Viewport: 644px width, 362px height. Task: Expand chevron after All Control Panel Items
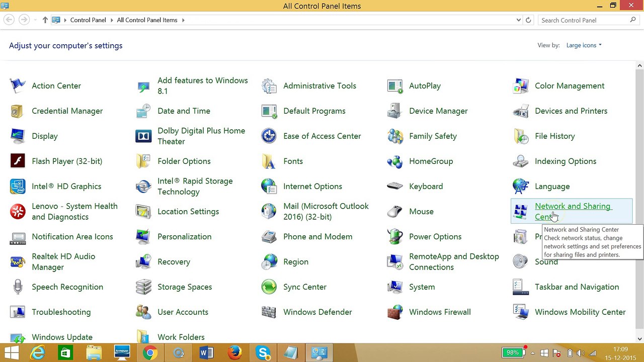(183, 20)
